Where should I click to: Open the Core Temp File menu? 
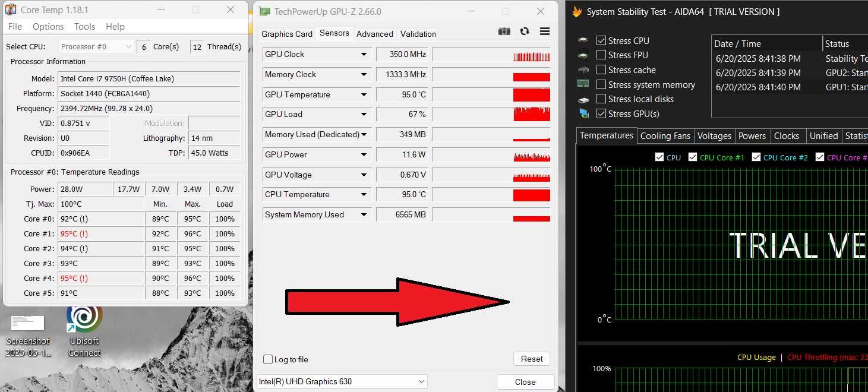(x=15, y=26)
